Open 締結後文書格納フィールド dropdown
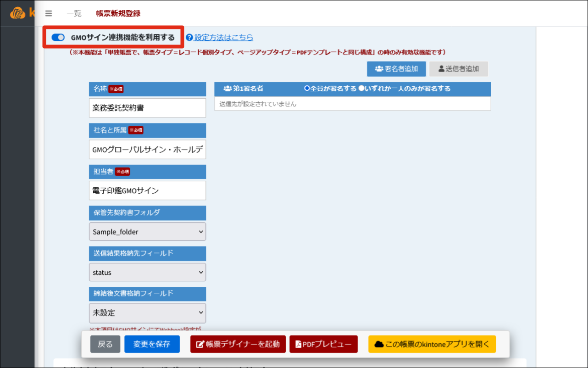 click(x=147, y=313)
